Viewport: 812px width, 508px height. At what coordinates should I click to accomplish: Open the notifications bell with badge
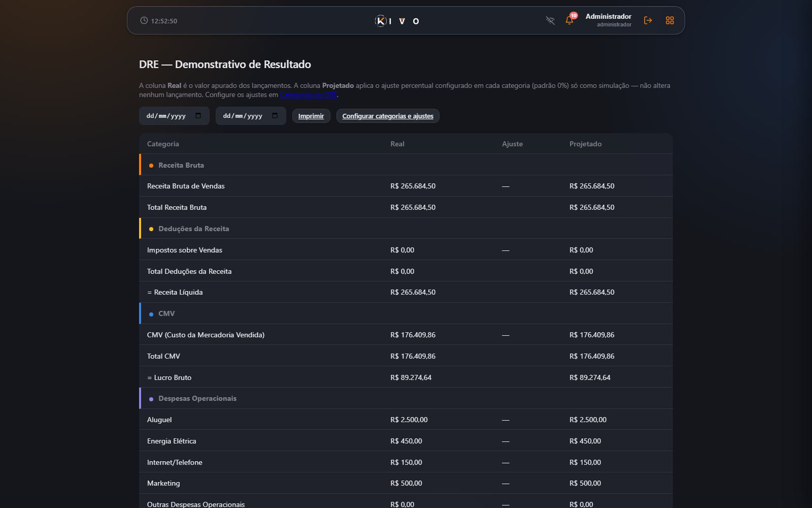pos(570,20)
